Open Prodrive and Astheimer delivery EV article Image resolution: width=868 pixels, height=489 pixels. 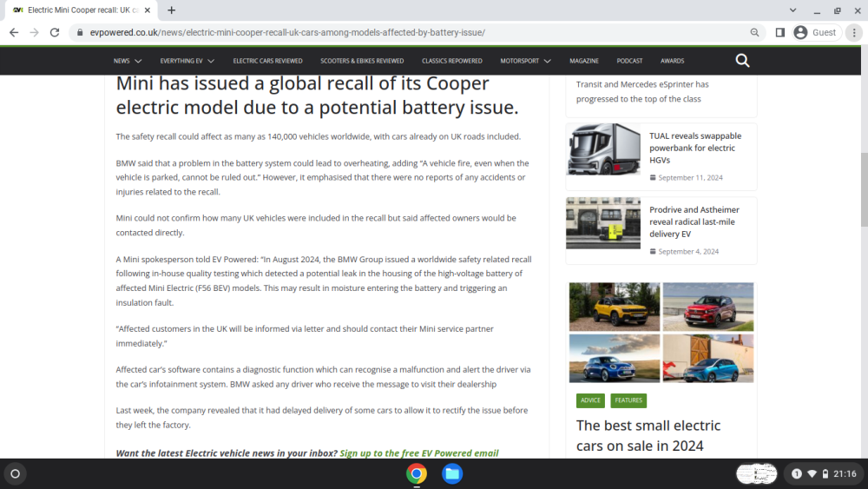pos(694,221)
